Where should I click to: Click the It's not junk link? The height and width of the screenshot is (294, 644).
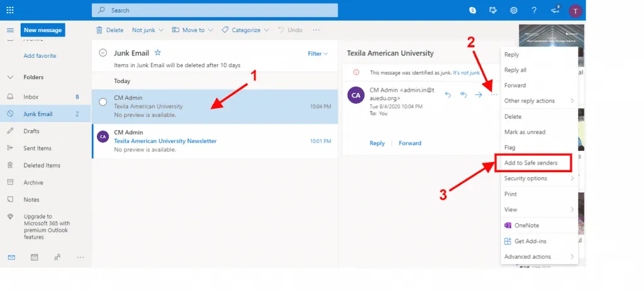[x=466, y=73]
